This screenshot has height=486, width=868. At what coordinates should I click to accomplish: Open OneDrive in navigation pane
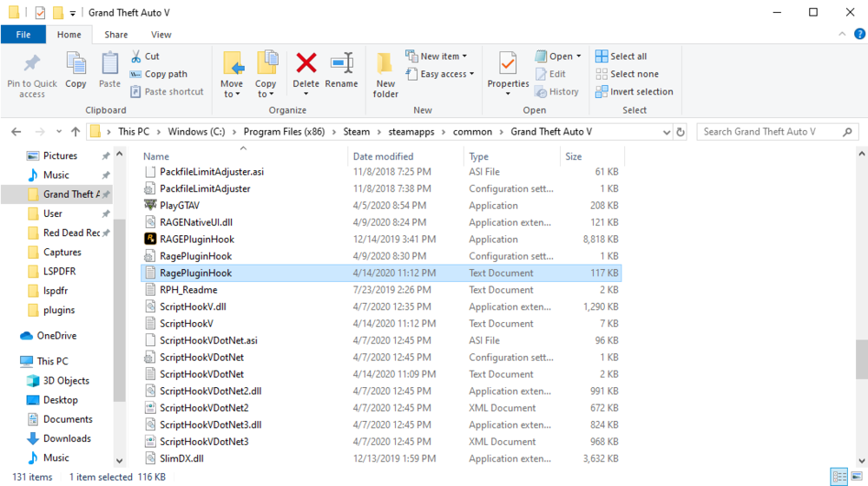click(56, 336)
